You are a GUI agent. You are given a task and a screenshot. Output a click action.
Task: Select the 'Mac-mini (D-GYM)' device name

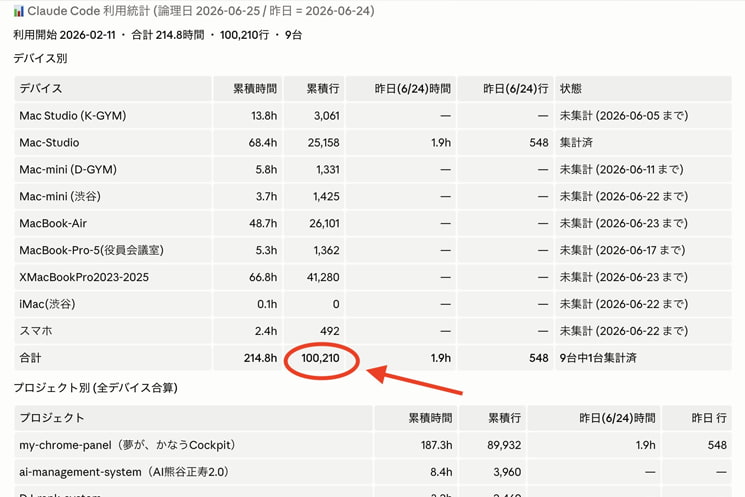[x=68, y=169]
